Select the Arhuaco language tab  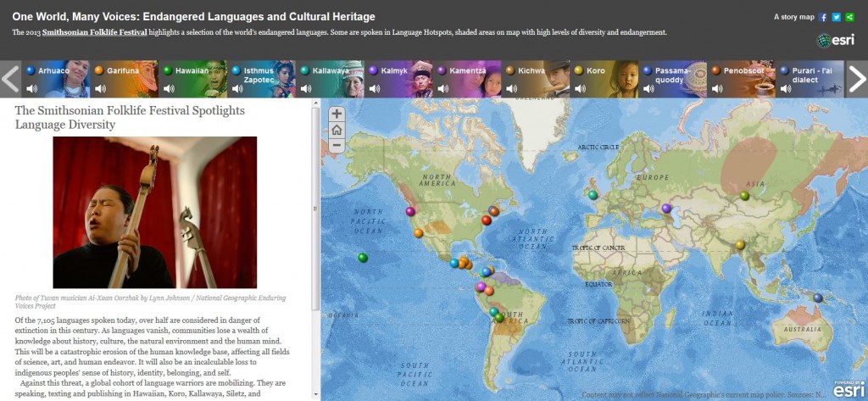55,79
